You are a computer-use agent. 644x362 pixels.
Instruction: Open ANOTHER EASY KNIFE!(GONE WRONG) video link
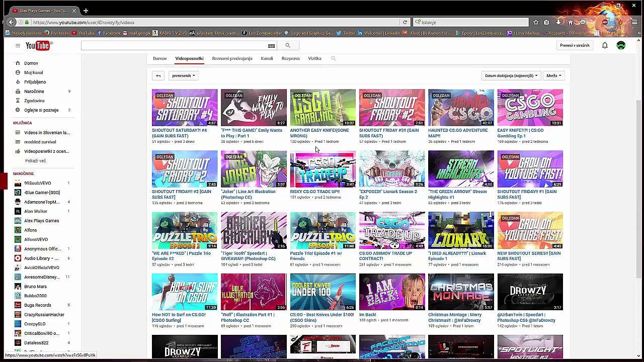(319, 133)
